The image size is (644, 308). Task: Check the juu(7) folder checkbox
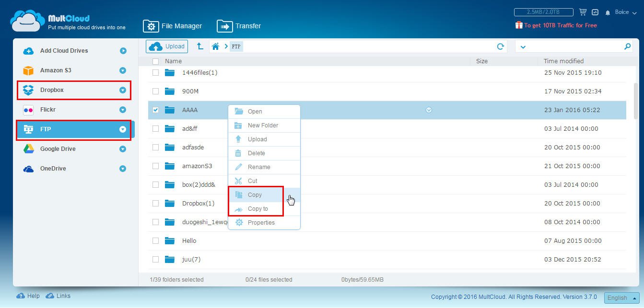[x=155, y=259]
